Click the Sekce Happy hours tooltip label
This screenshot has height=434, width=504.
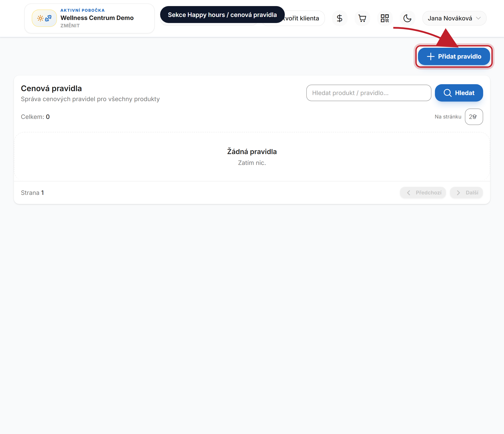coord(222,15)
